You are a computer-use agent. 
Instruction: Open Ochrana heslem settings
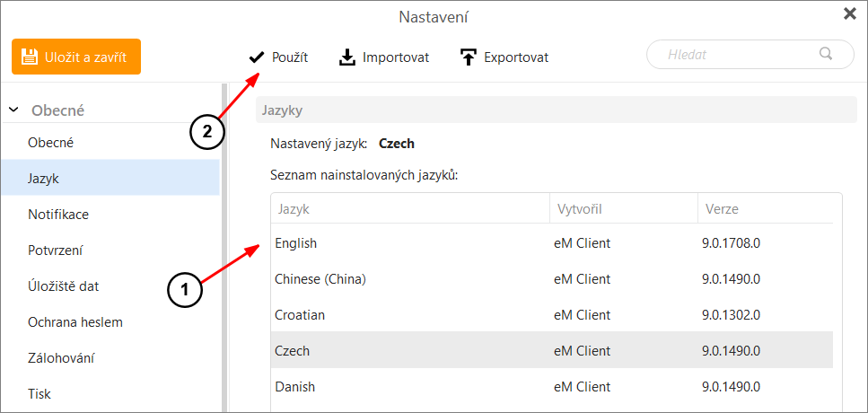click(110, 321)
